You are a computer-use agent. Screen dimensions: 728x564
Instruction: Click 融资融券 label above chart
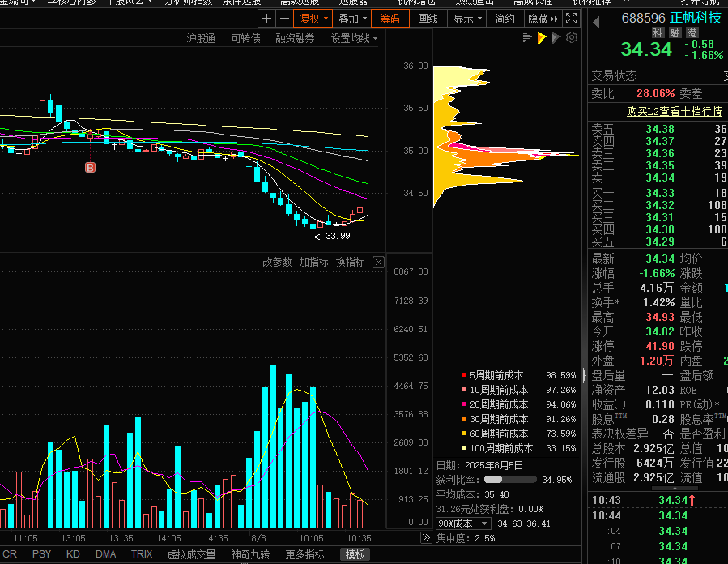[x=295, y=38]
